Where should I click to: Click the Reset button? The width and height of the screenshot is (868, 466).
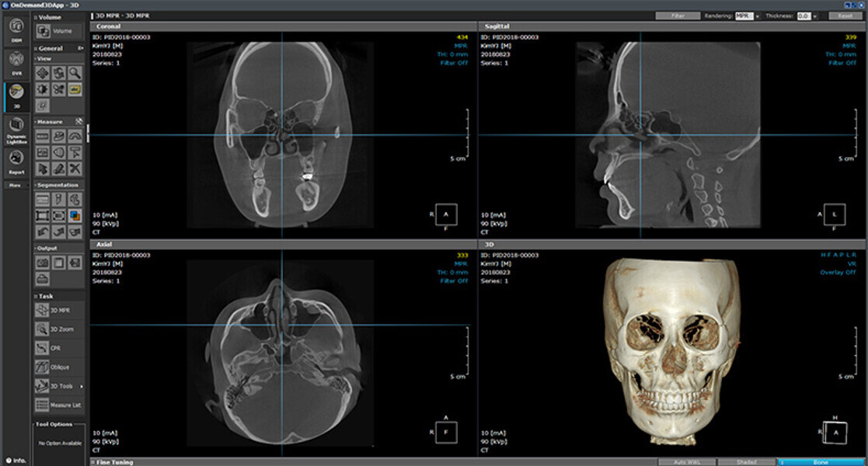tap(845, 16)
